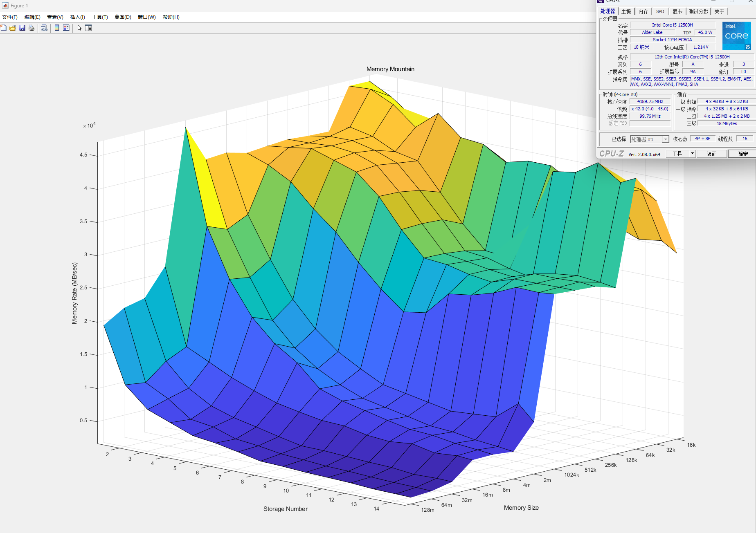Viewport: 756px width, 533px height.
Task: Open the 文件(F) menu
Action: click(10, 17)
